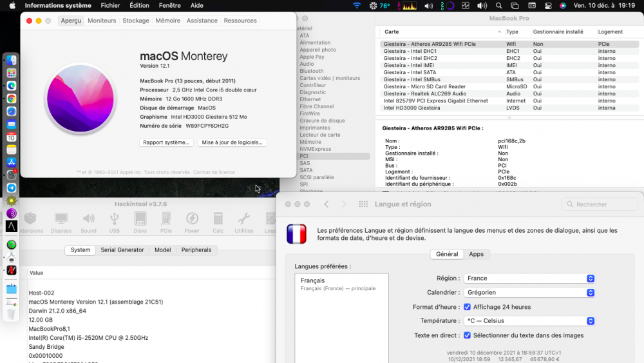The image size is (644, 363).
Task: Click the Siri icon in the menu bar
Action: point(563,6)
